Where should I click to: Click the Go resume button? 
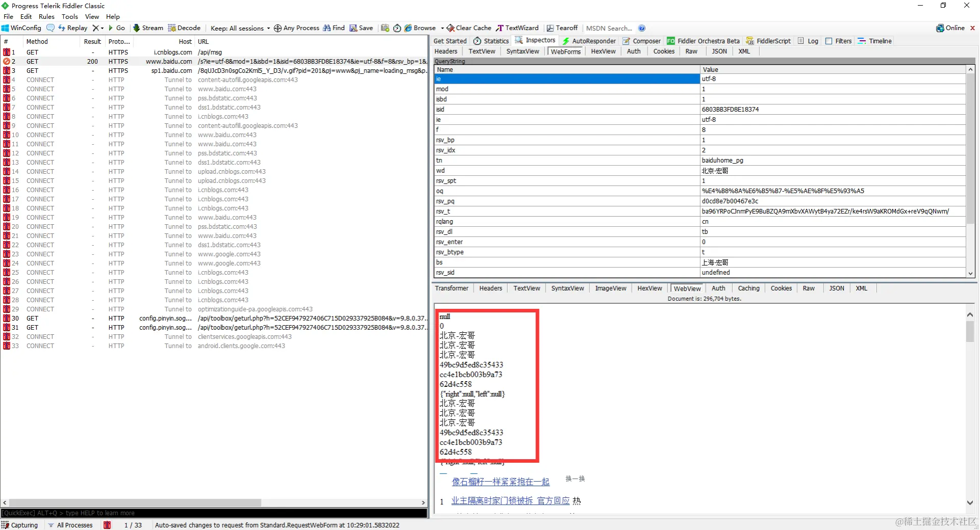(x=117, y=28)
